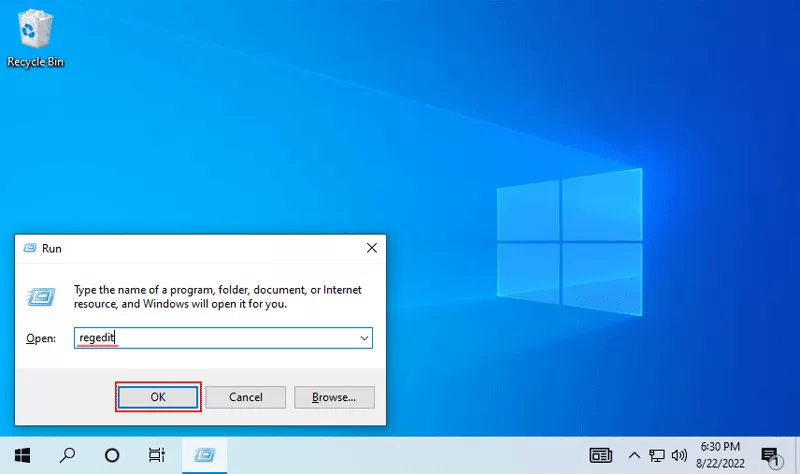Viewport: 800px width, 474px height.
Task: Open News and interests taskbar icon
Action: pos(601,455)
